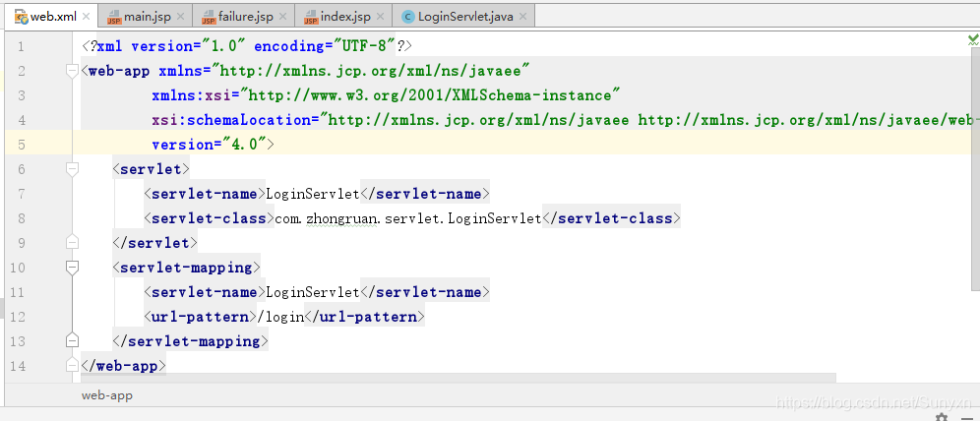Screen dimensions: 980x421
Task: Close the failure.jsp tab
Action: pos(283,17)
